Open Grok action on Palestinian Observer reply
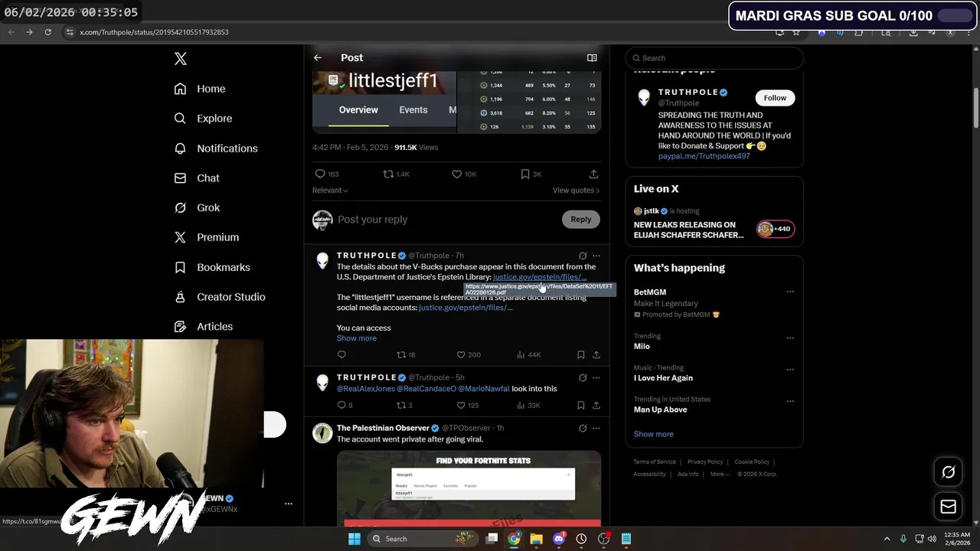This screenshot has height=551, width=980. (x=583, y=429)
